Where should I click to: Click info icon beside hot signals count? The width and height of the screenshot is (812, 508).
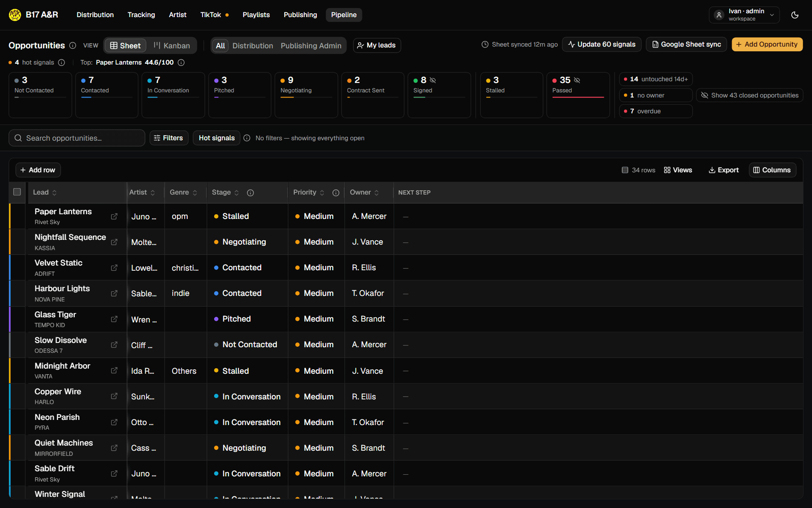[62, 62]
